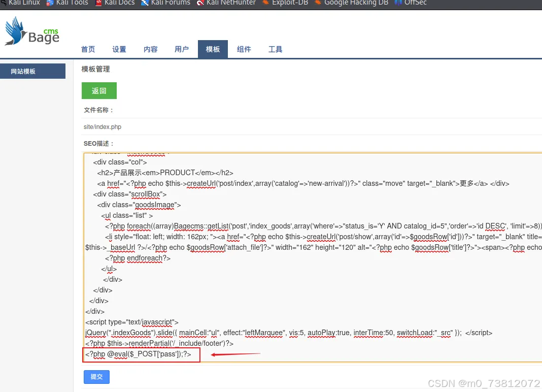
Task: Click the SEO描述 label
Action: 99,144
